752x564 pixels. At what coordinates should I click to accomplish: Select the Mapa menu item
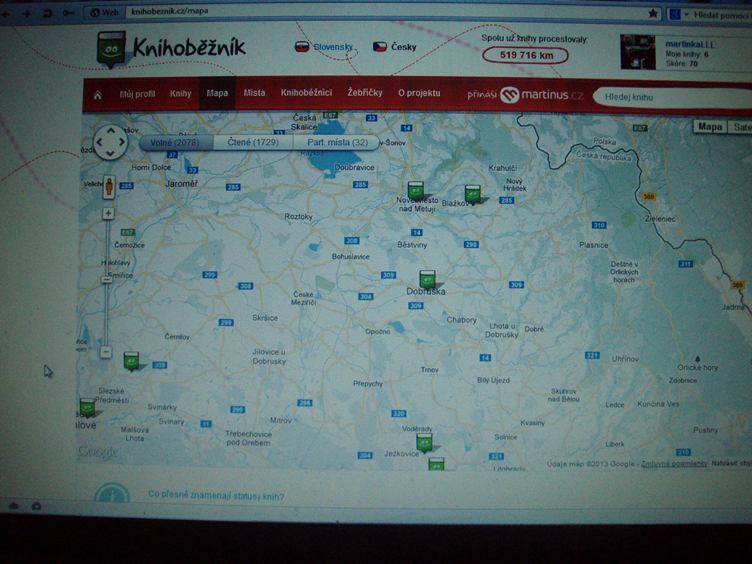[x=217, y=93]
